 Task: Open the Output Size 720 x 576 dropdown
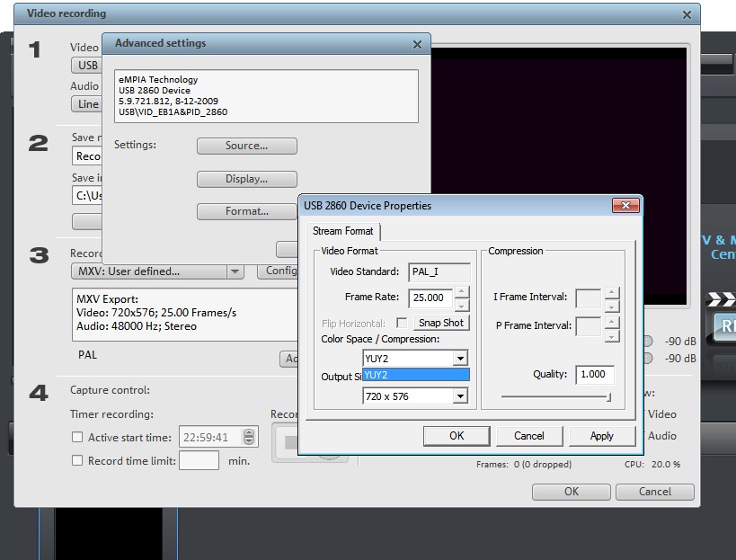click(x=415, y=396)
